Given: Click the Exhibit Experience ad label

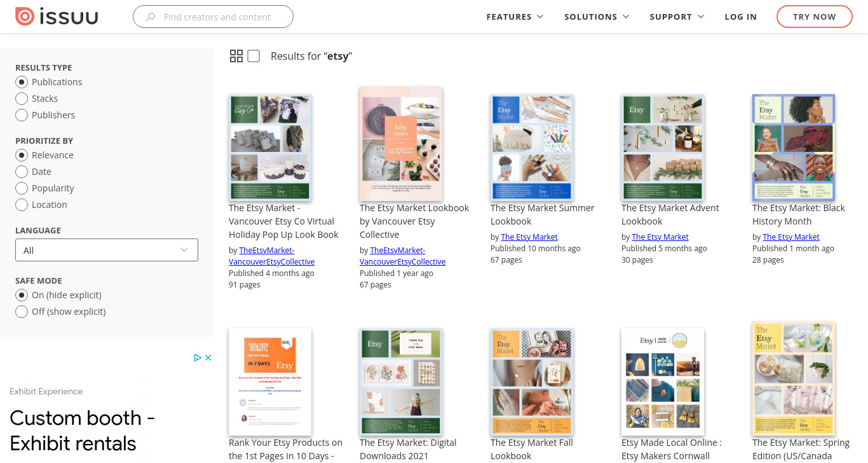Looking at the screenshot, I should 46,391.
